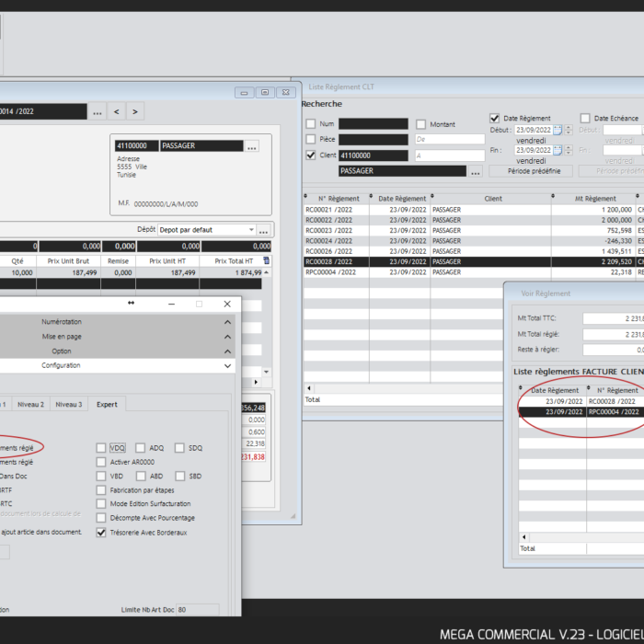This screenshot has width=644, height=644.
Task: Click the sort handle on N° Règlement column
Action: (305, 196)
